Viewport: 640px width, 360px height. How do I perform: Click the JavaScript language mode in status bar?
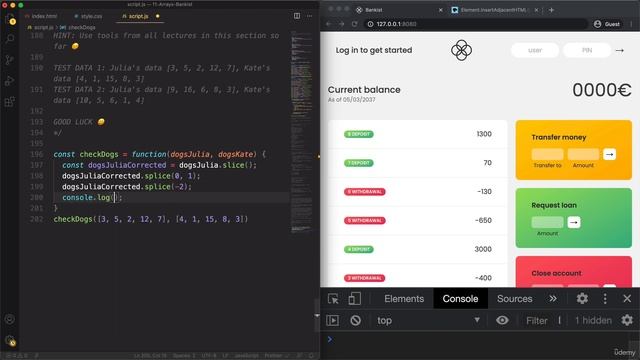tap(247, 356)
